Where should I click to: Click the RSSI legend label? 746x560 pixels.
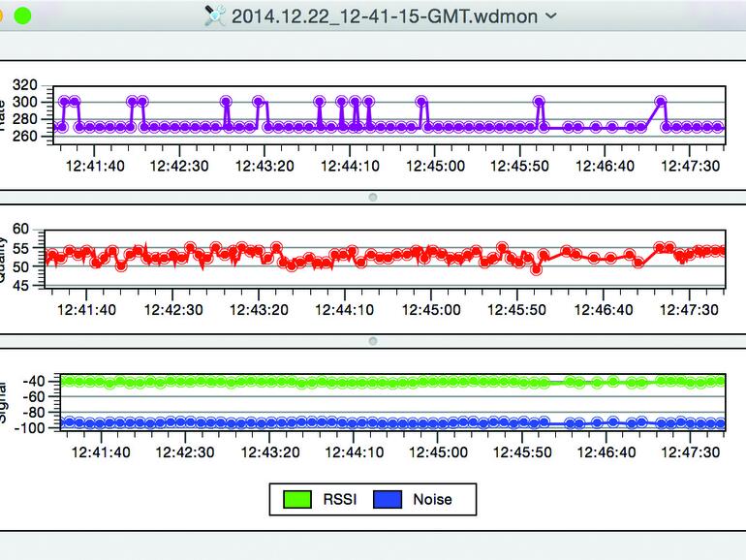(x=340, y=499)
